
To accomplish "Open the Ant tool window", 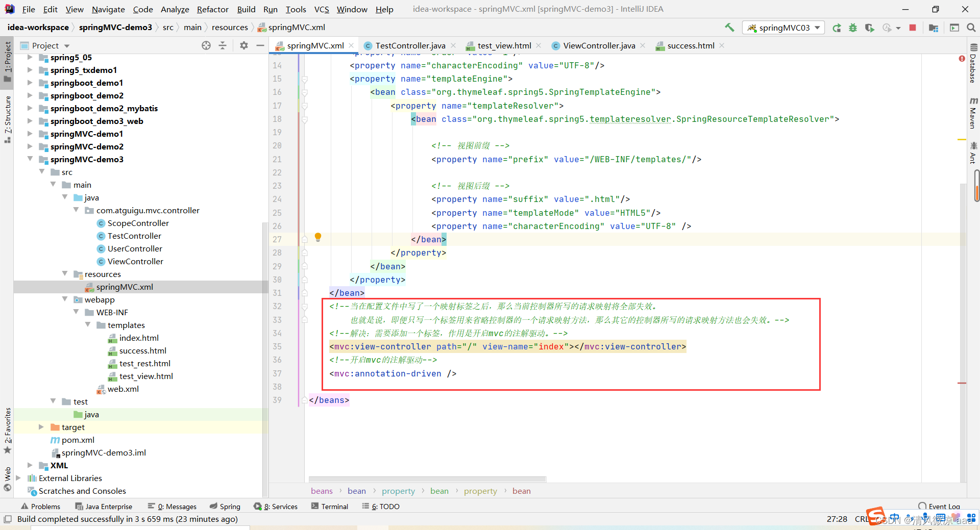I will 973,153.
